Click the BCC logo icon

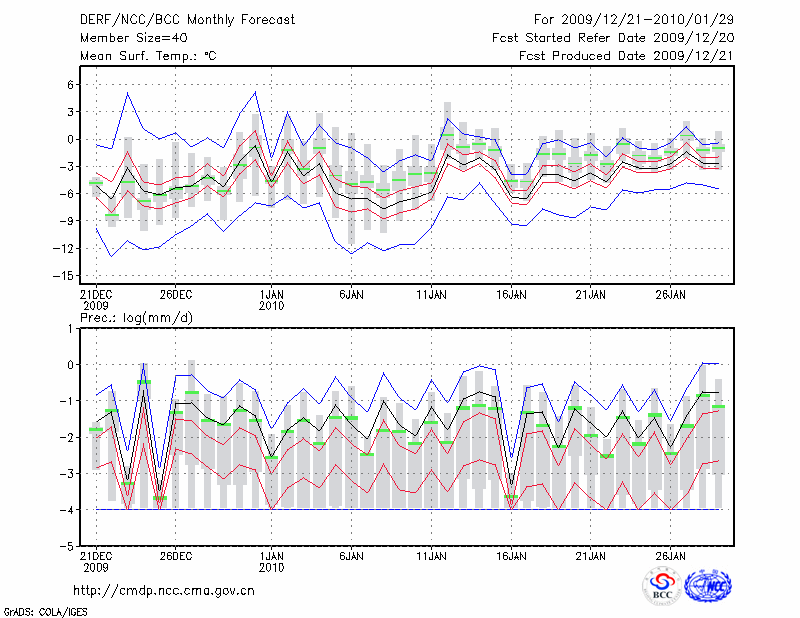tap(661, 586)
